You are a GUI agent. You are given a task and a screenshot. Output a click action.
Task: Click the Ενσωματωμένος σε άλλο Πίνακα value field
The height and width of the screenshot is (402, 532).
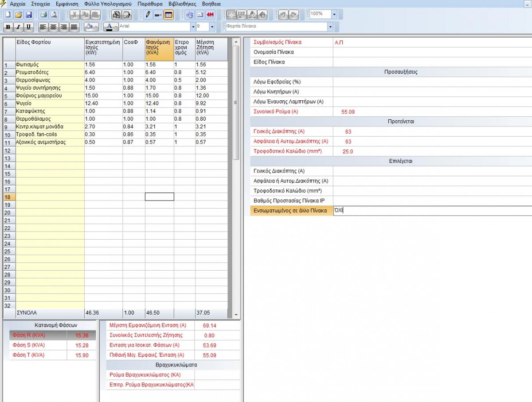432,210
